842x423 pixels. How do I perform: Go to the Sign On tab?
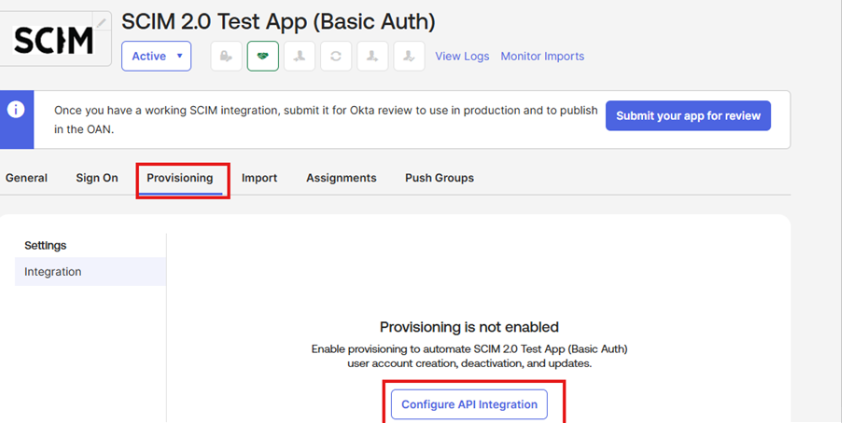[x=97, y=178]
